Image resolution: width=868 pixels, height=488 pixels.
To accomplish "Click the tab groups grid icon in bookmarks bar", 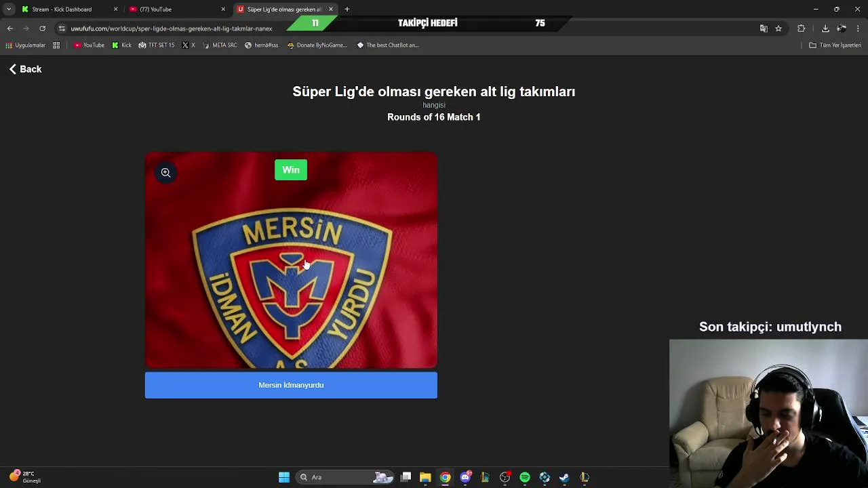I will pos(56,45).
